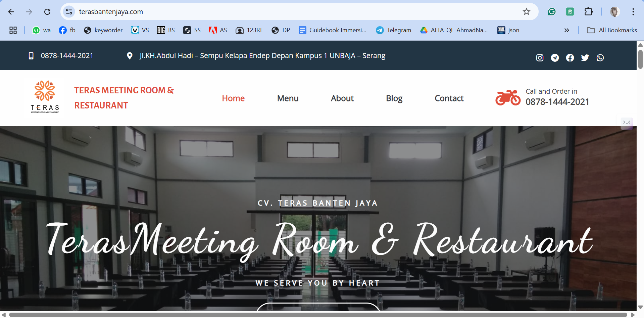Click the red motorcycle delivery icon

(508, 98)
